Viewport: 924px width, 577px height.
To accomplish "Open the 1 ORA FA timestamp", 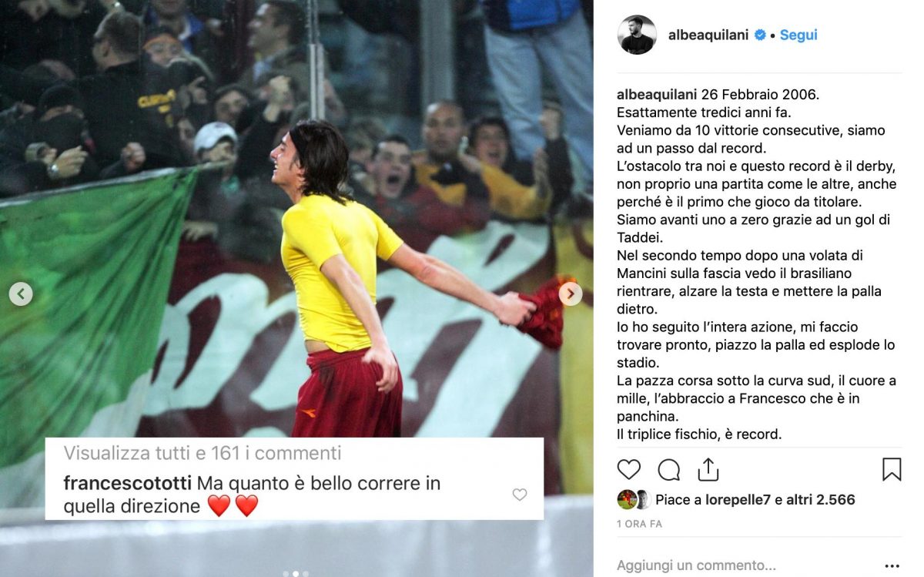I will click(639, 524).
